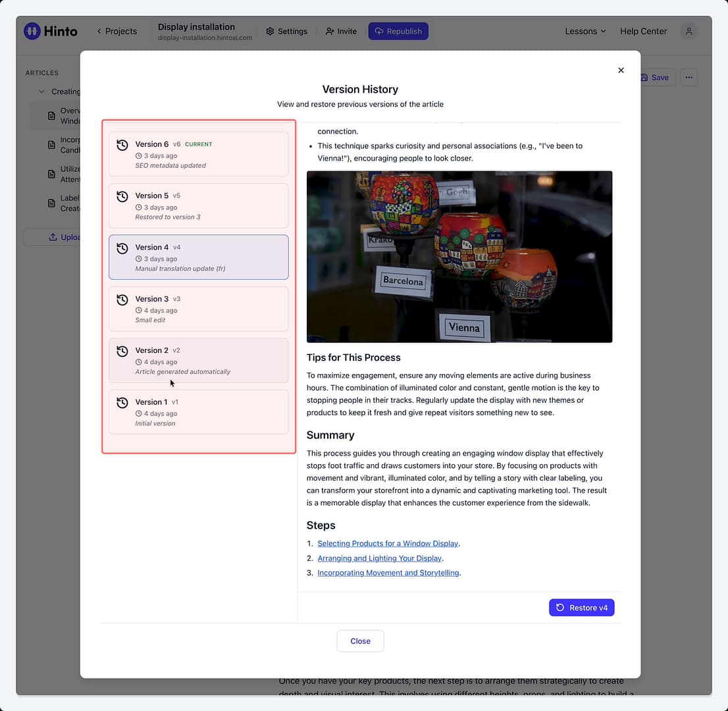Click the 'Version History' dialog title
This screenshot has height=711, width=728.
pos(360,89)
